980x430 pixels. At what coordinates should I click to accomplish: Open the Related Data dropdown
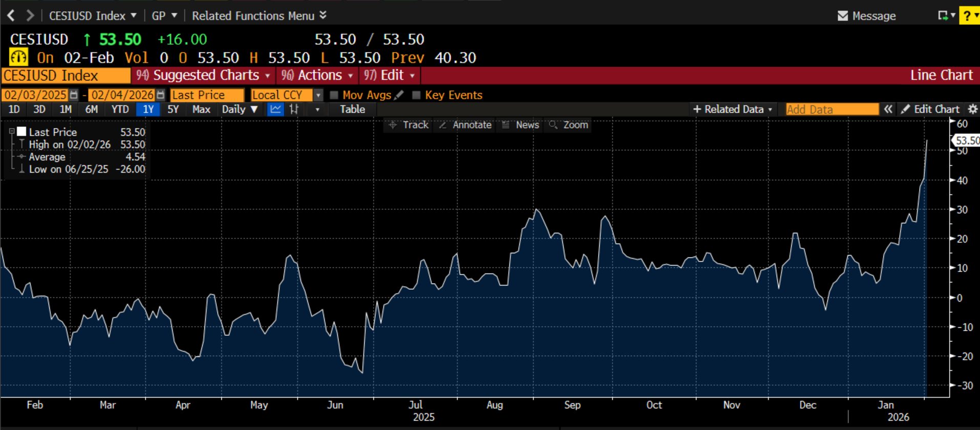[733, 109]
